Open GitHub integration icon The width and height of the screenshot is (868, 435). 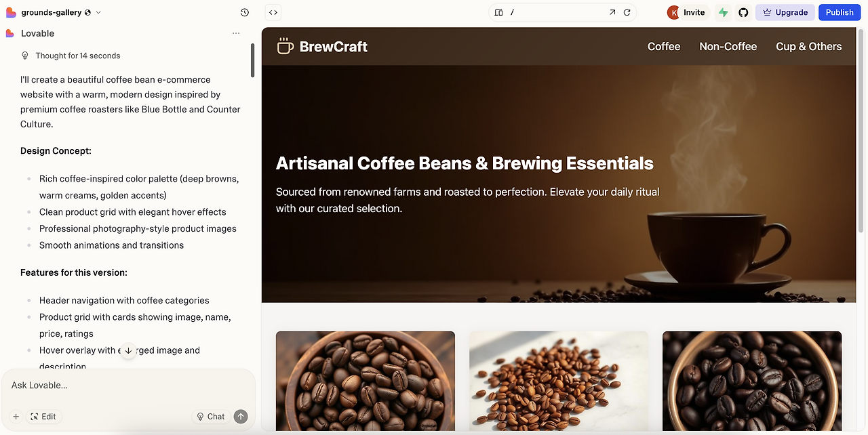pos(743,12)
